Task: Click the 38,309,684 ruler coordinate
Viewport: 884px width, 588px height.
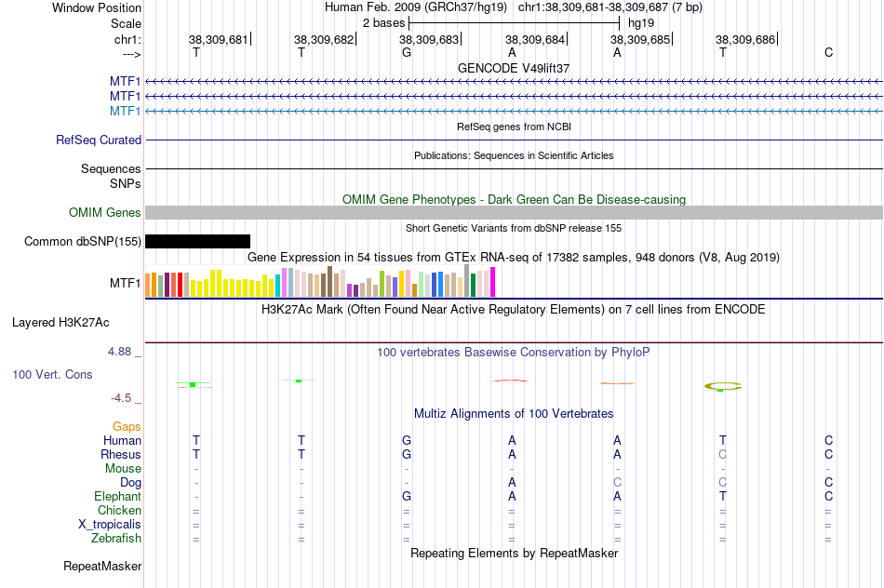Action: coord(535,39)
